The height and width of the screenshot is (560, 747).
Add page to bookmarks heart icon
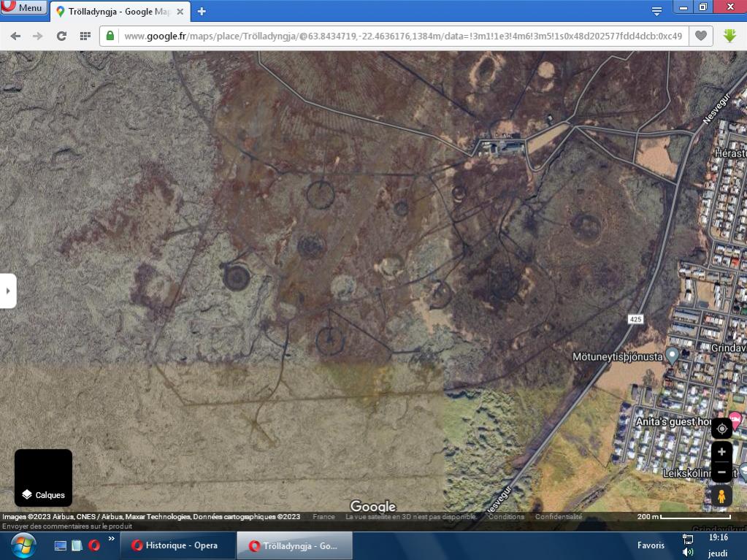click(701, 36)
